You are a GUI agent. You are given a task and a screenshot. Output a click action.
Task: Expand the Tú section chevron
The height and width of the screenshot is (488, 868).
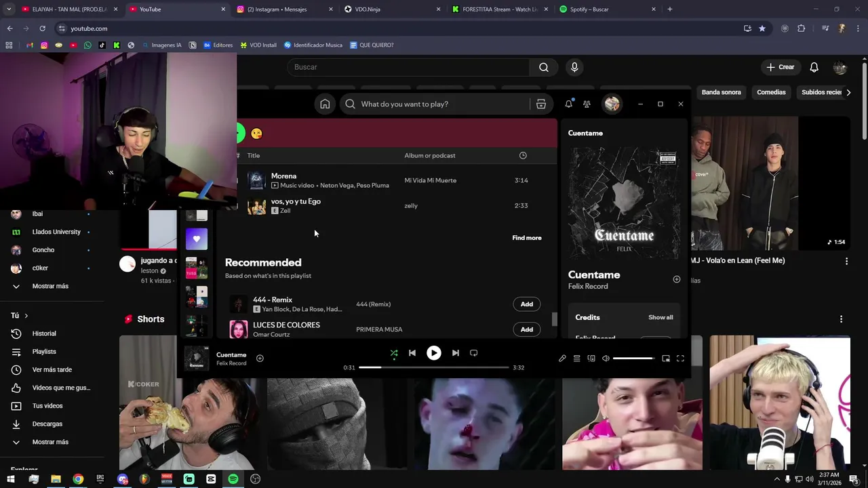tap(26, 316)
